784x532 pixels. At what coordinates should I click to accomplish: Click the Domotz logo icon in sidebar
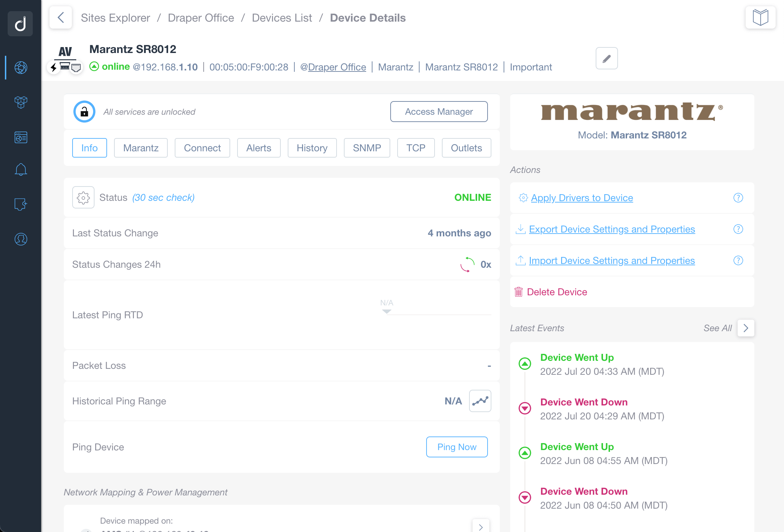tap(20, 24)
